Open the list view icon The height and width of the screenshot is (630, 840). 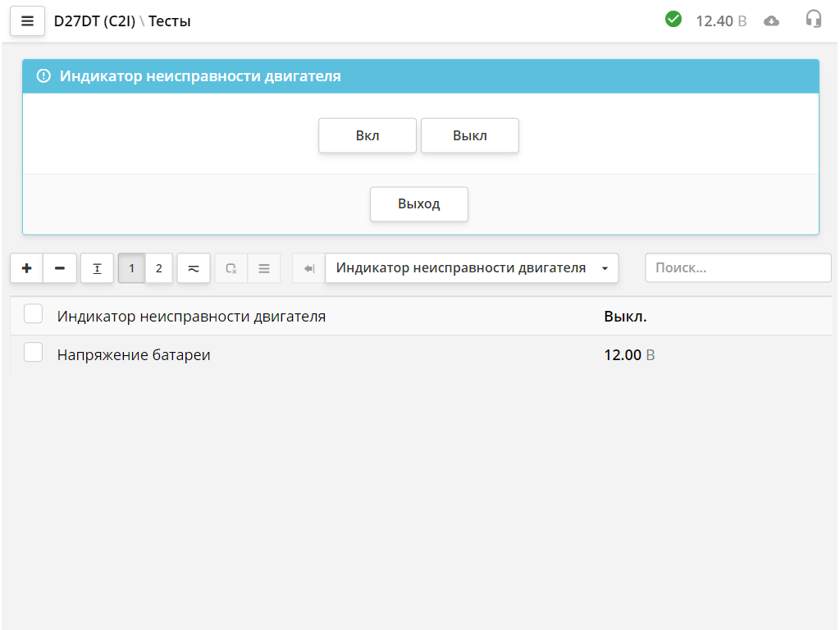(263, 267)
